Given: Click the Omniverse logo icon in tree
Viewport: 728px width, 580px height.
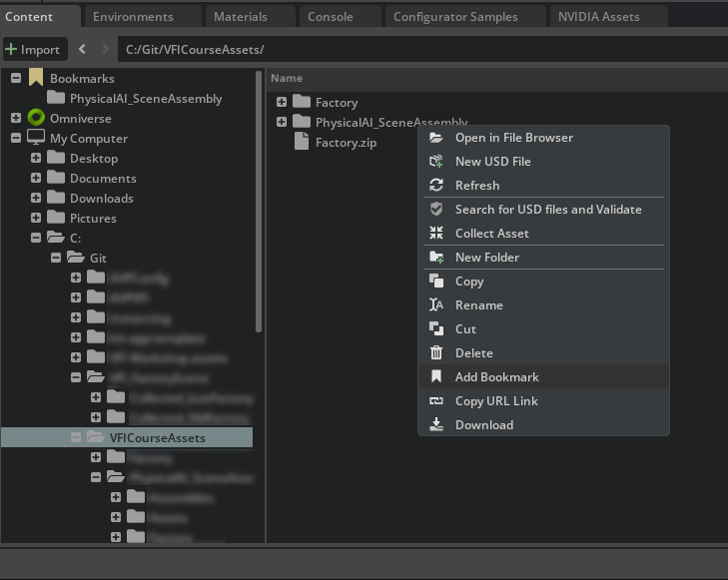Looking at the screenshot, I should 36,118.
